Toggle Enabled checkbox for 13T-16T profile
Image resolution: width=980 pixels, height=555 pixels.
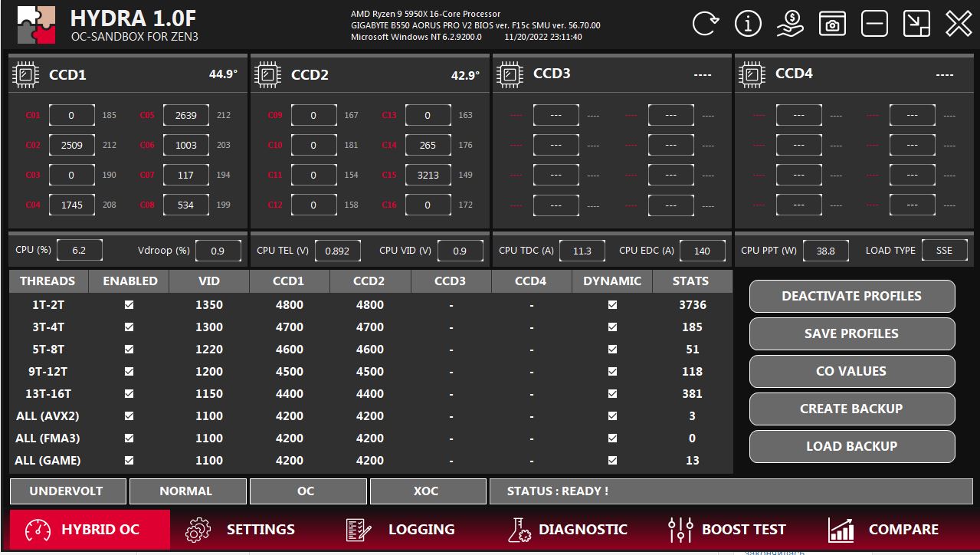click(x=129, y=393)
